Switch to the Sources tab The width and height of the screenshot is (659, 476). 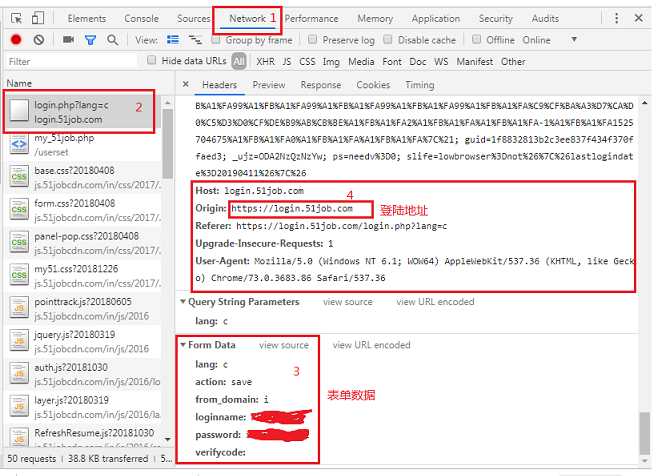(x=193, y=18)
